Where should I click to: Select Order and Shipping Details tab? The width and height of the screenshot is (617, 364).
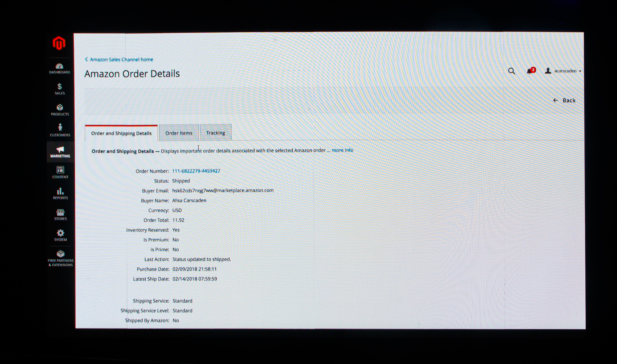point(121,133)
